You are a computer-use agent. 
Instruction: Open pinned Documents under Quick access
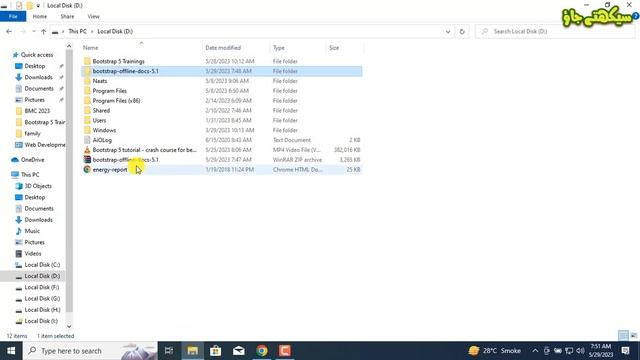pyautogui.click(x=39, y=89)
